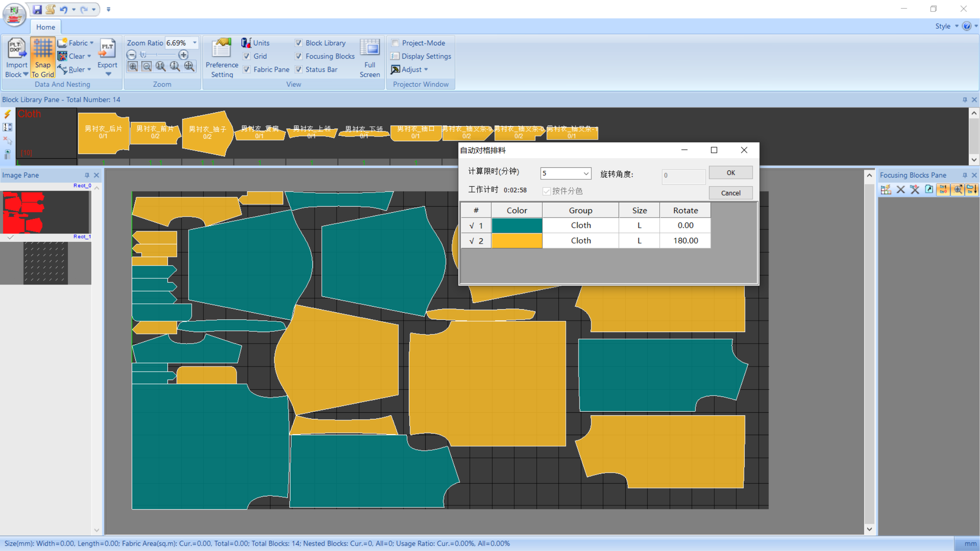The image size is (980, 551).
Task: Click the teal color swatch in row 1
Action: 516,226
